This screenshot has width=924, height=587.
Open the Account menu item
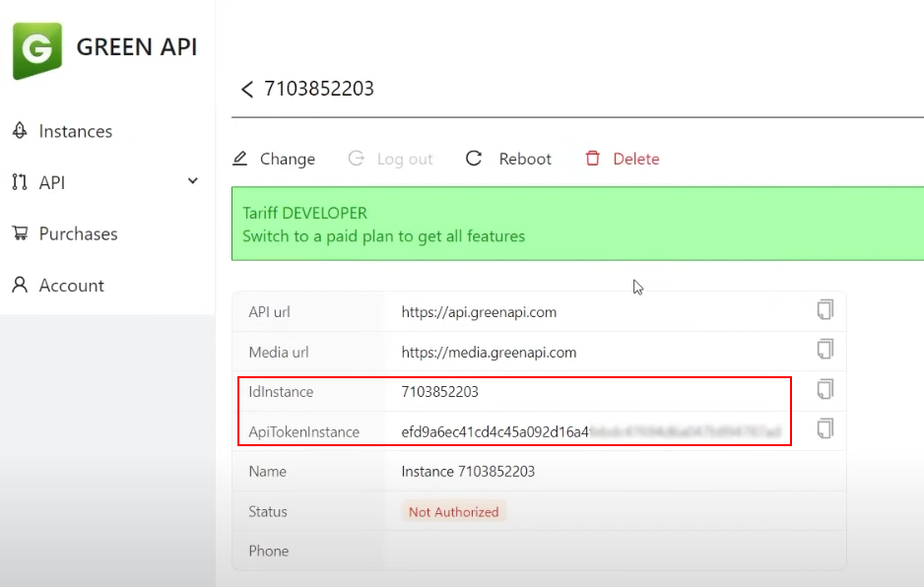[x=71, y=286]
